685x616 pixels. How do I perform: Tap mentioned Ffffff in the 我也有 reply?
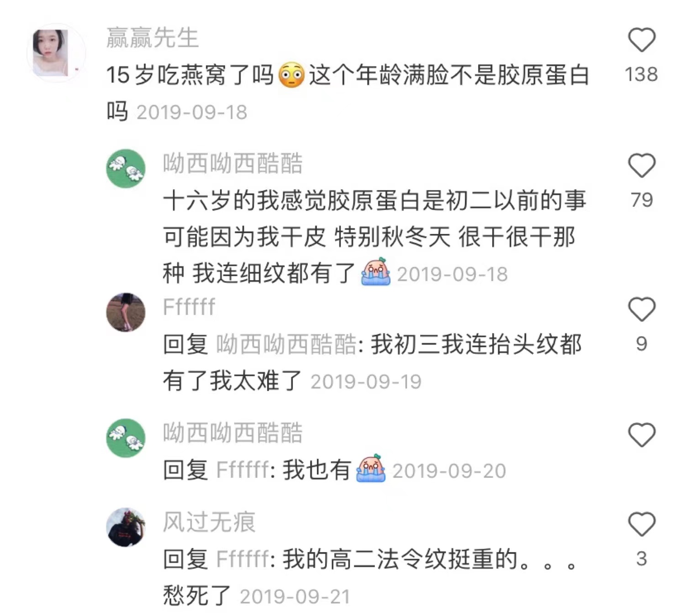coord(242,470)
